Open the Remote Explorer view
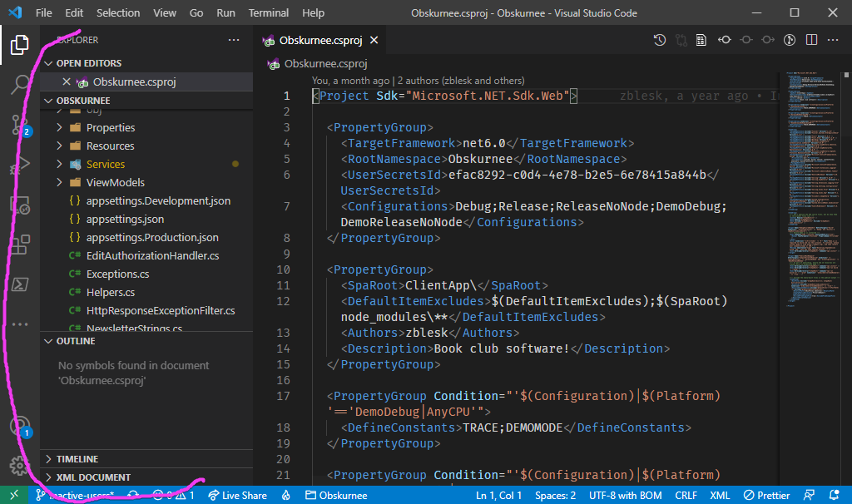852x504 pixels. point(20,205)
